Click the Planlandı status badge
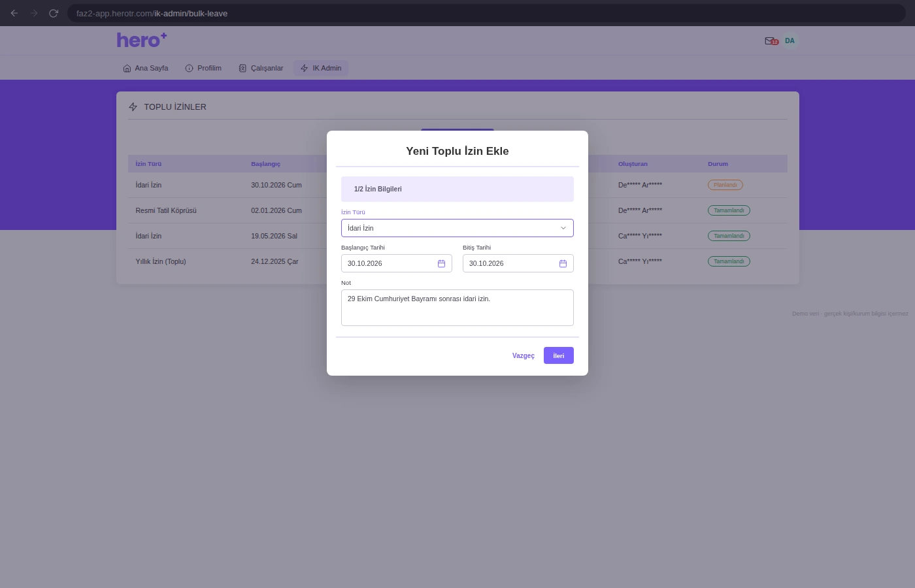 pos(725,185)
